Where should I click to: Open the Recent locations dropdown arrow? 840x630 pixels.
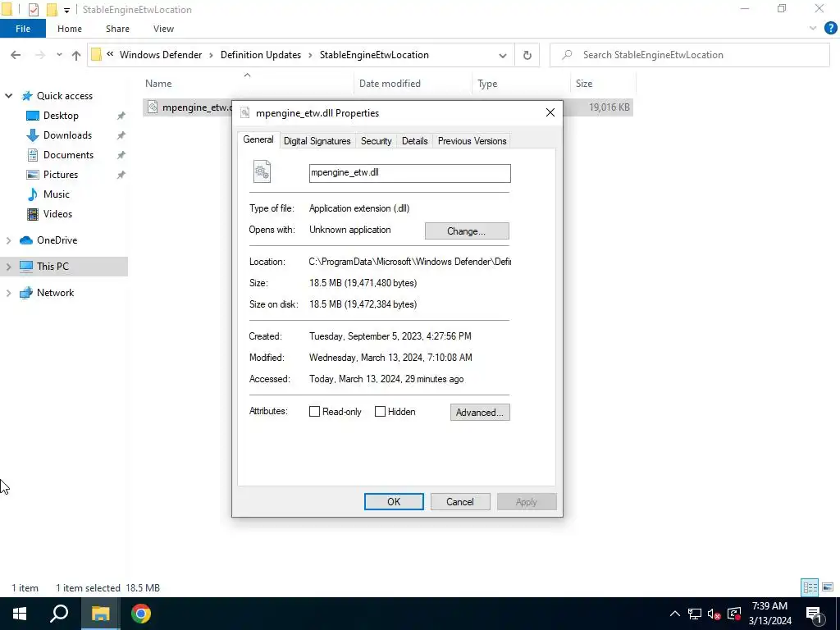click(59, 55)
